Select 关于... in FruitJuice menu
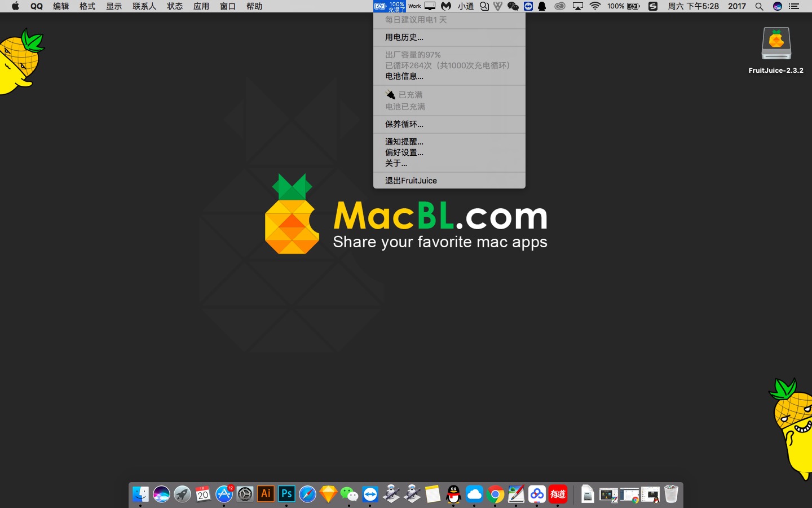Screen dimensions: 812x508 [x=449, y=163]
